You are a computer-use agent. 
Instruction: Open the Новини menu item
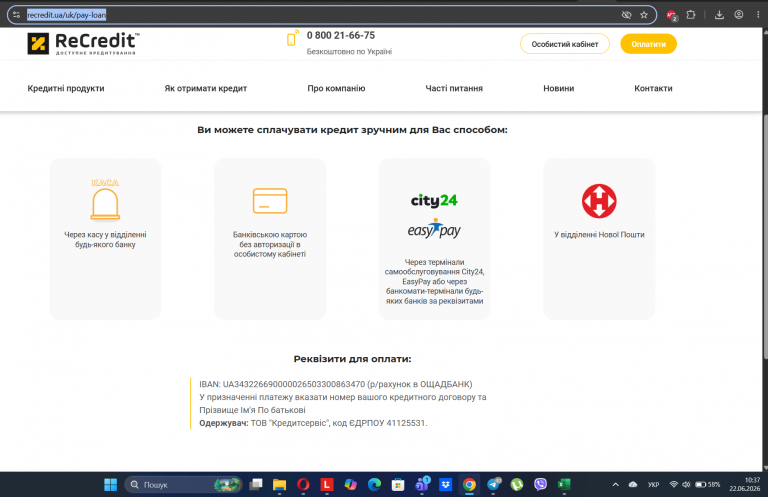point(558,88)
